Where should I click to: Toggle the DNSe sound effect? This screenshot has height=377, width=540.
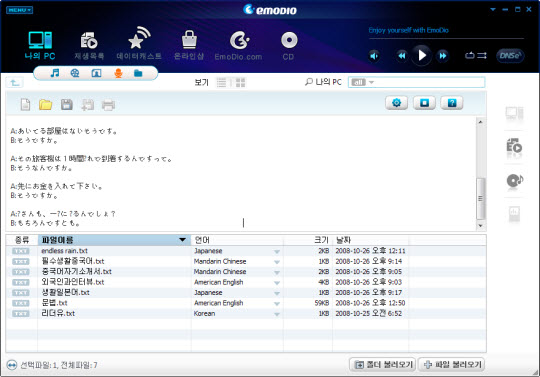[x=510, y=56]
